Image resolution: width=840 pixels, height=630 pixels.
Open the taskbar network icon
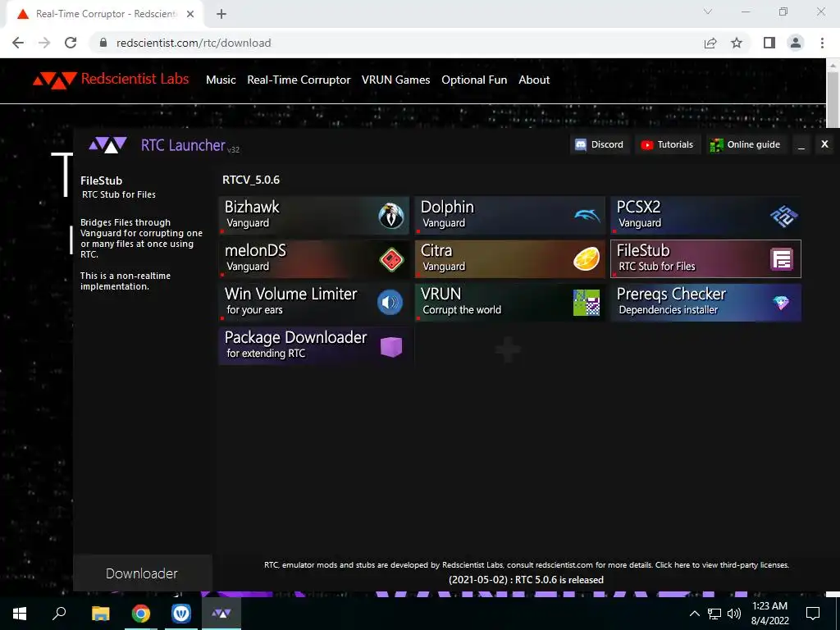[x=714, y=614]
